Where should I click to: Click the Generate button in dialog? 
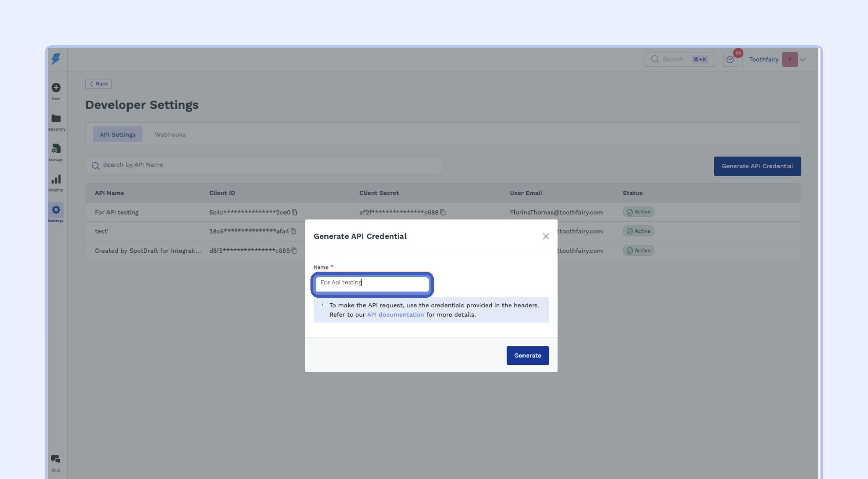(527, 355)
